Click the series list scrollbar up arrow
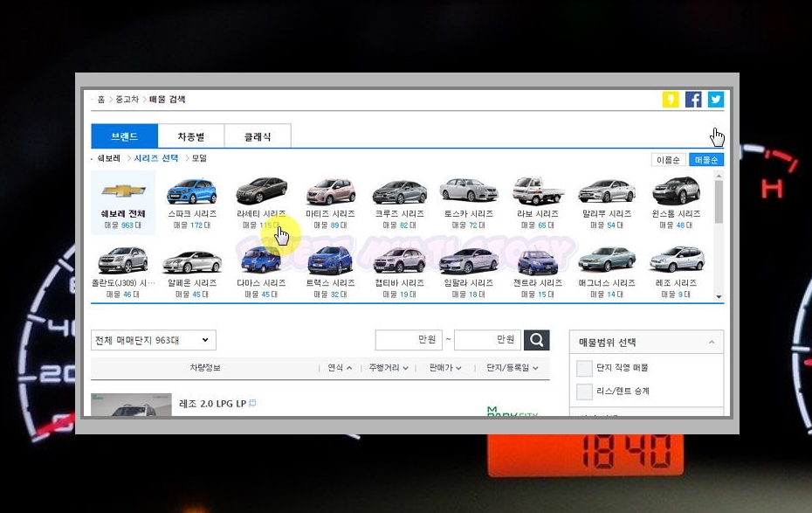Viewport: 812px width, 513px height. 719,176
